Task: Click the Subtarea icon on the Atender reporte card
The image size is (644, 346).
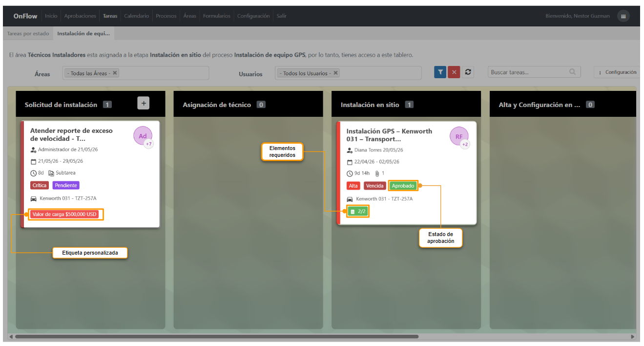Action: coord(51,173)
